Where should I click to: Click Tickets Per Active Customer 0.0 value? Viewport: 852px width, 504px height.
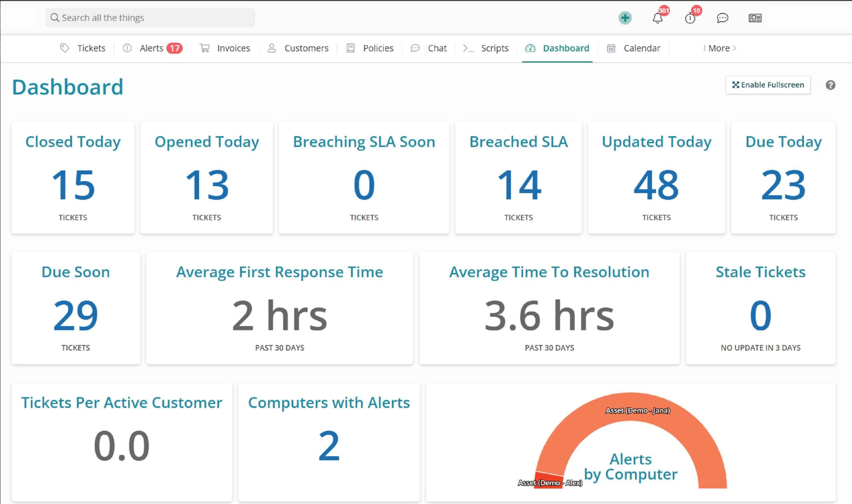tap(121, 445)
